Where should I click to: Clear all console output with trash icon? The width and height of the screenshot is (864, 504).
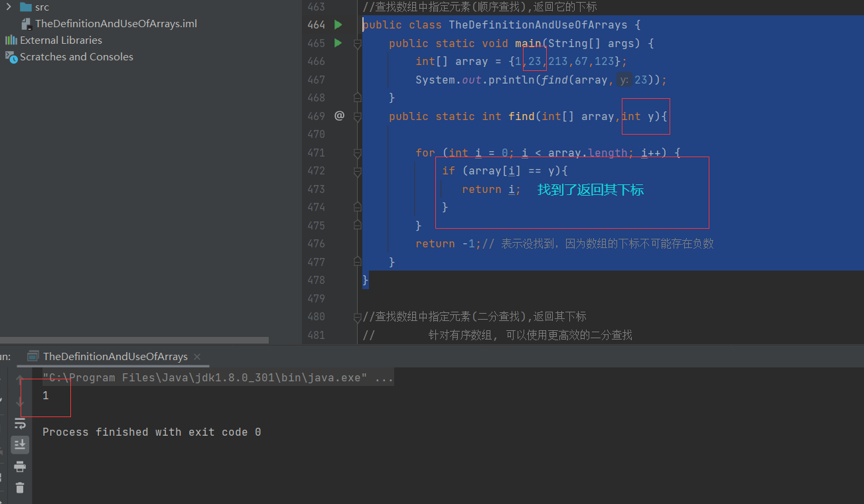click(x=20, y=487)
